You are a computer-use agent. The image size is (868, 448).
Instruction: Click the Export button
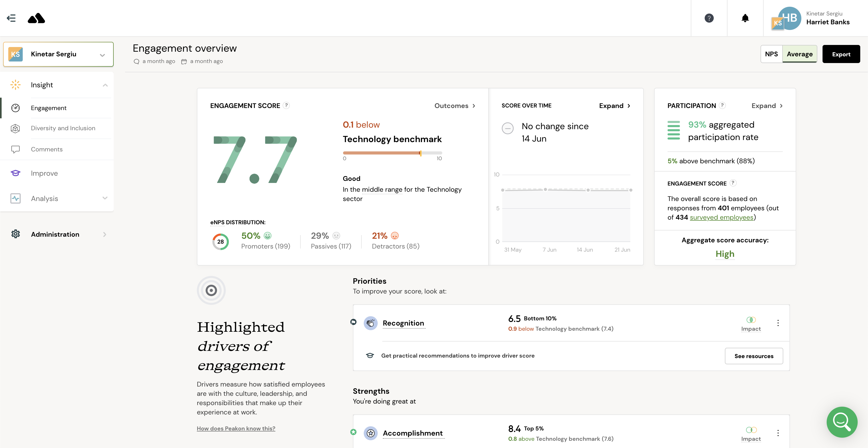coord(841,54)
